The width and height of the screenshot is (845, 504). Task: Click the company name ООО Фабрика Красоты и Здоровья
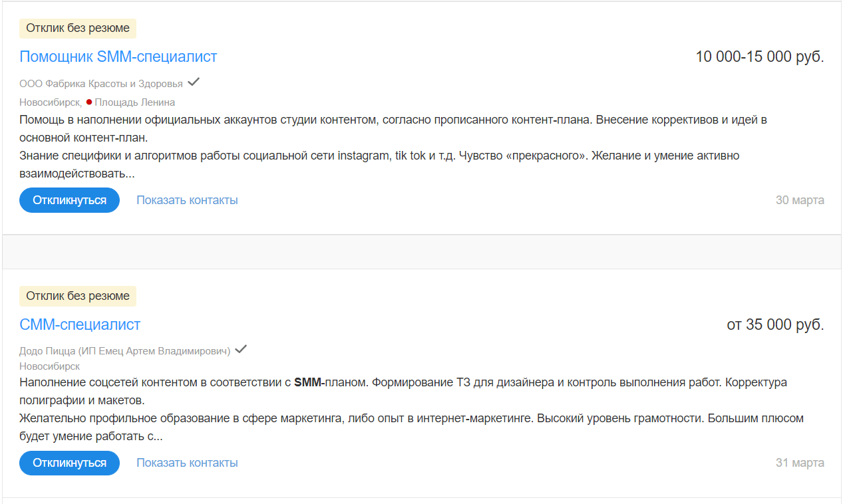click(100, 83)
